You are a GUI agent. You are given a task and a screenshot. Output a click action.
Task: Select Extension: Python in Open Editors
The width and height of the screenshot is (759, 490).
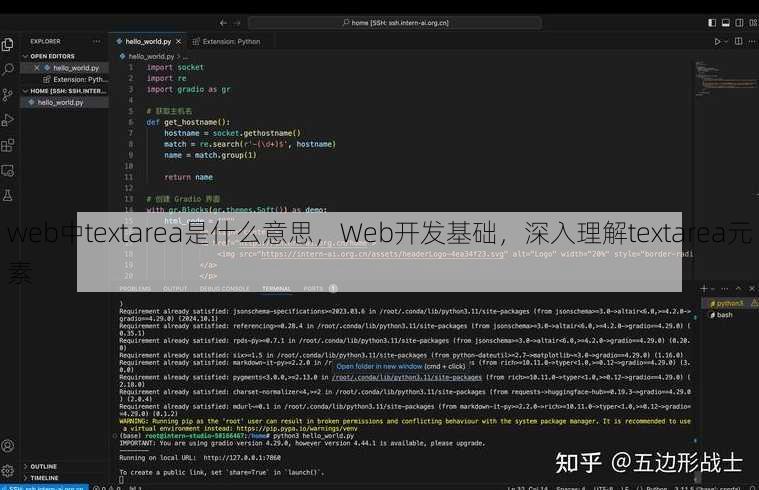pyautogui.click(x=80, y=79)
